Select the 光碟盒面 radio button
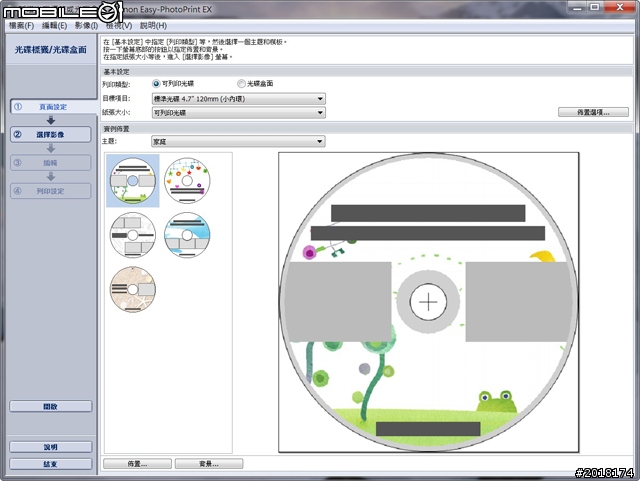This screenshot has height=481, width=640. [x=241, y=84]
